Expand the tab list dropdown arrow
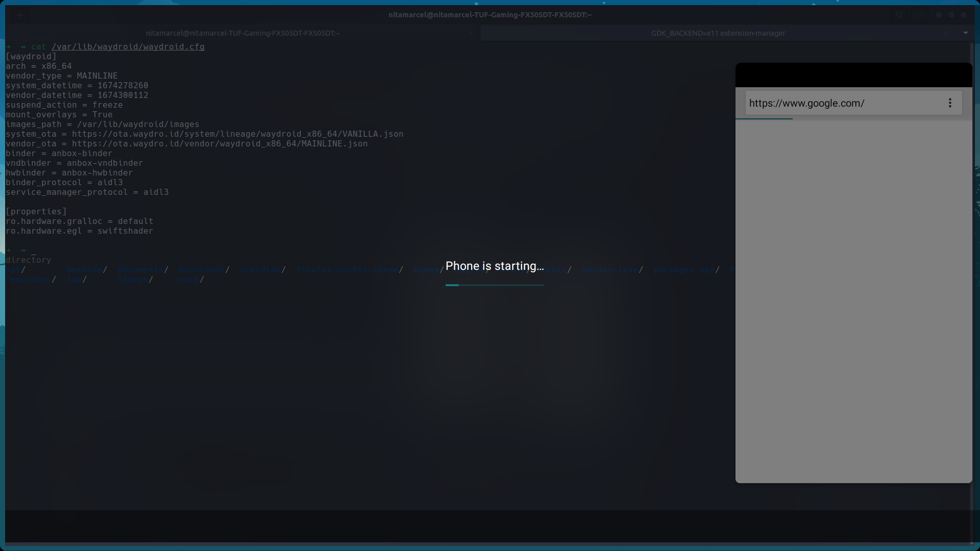The width and height of the screenshot is (980, 551). (x=966, y=33)
